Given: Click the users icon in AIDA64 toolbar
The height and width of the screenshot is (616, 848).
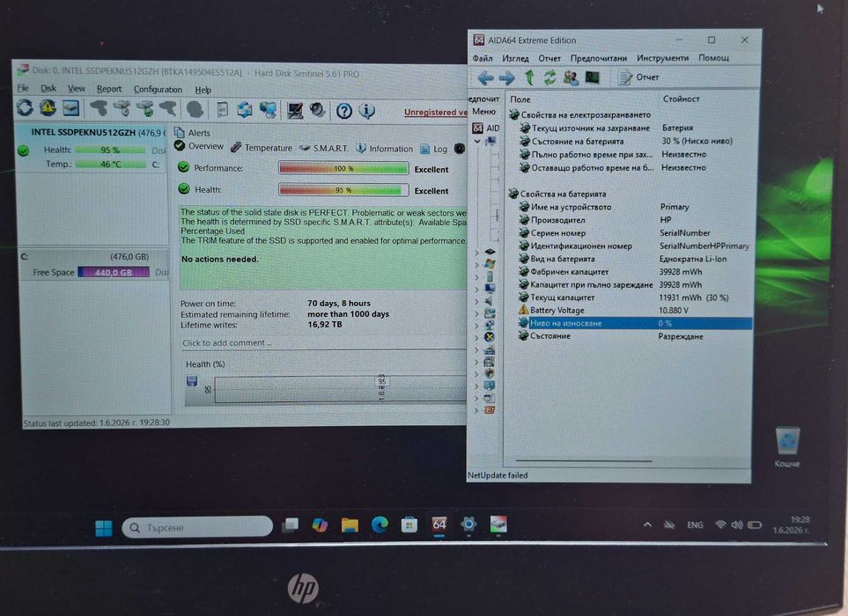Looking at the screenshot, I should click(571, 77).
